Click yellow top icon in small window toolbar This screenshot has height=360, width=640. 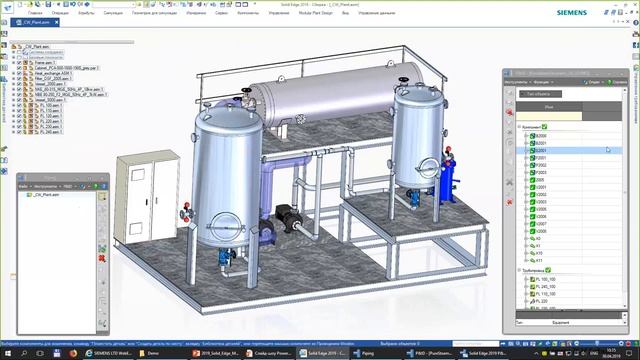[x=102, y=197]
